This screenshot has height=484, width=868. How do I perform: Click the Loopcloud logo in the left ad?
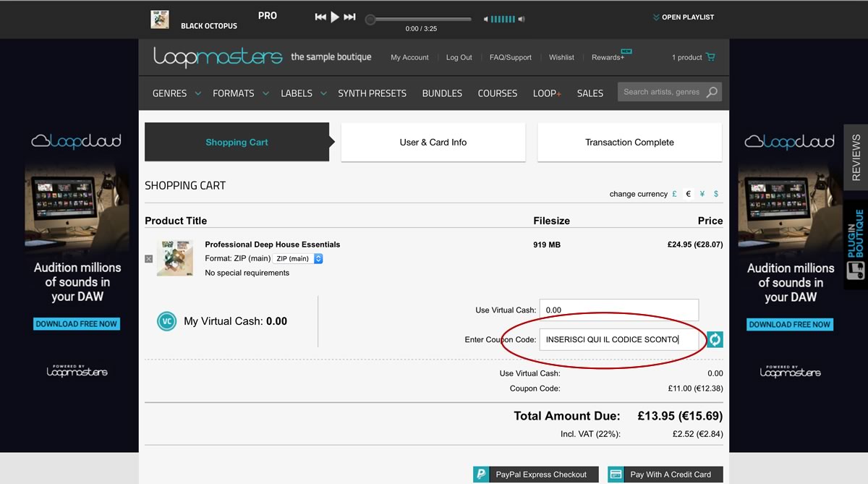76,141
